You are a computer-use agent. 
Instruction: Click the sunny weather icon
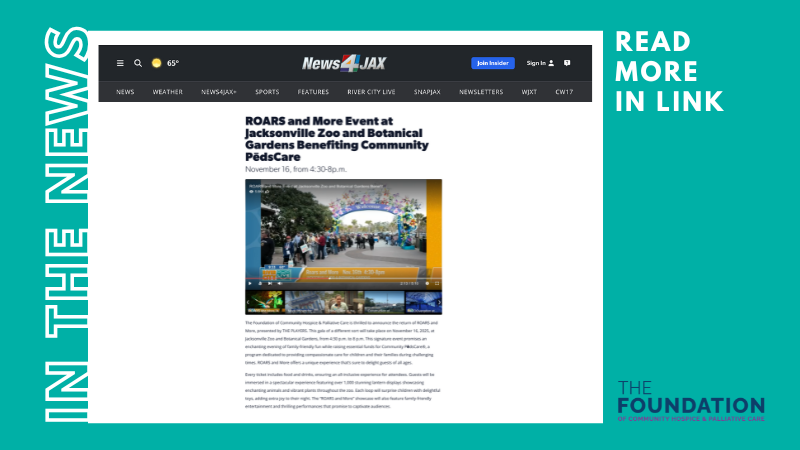point(156,63)
